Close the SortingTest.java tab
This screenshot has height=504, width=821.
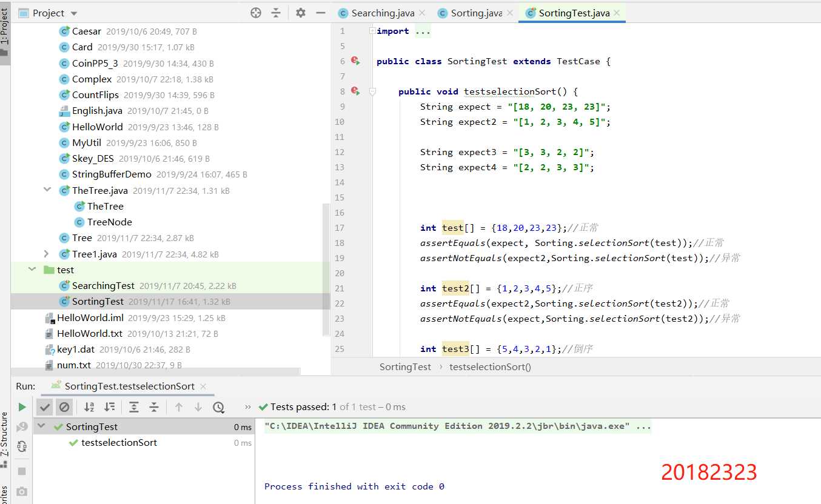click(x=617, y=13)
